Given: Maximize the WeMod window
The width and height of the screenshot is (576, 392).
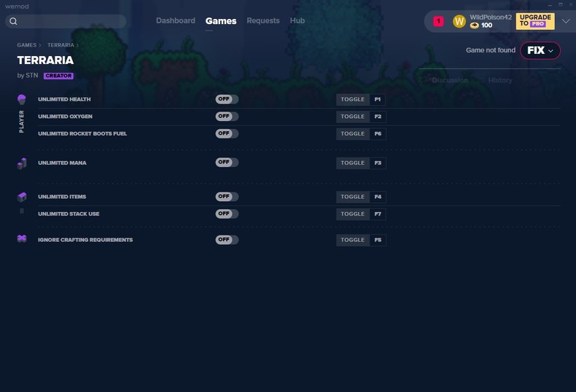Looking at the screenshot, I should pyautogui.click(x=561, y=5).
